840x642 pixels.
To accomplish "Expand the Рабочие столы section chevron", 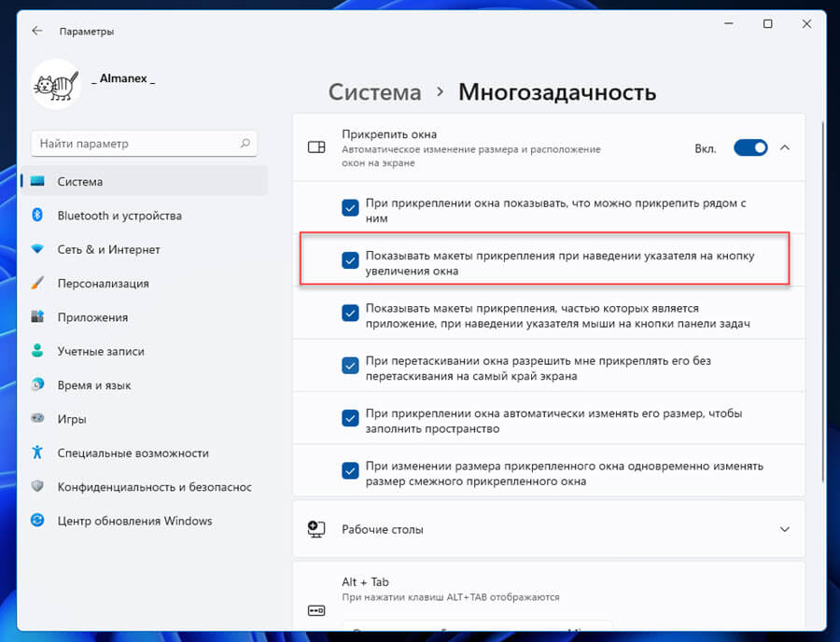I will click(785, 529).
